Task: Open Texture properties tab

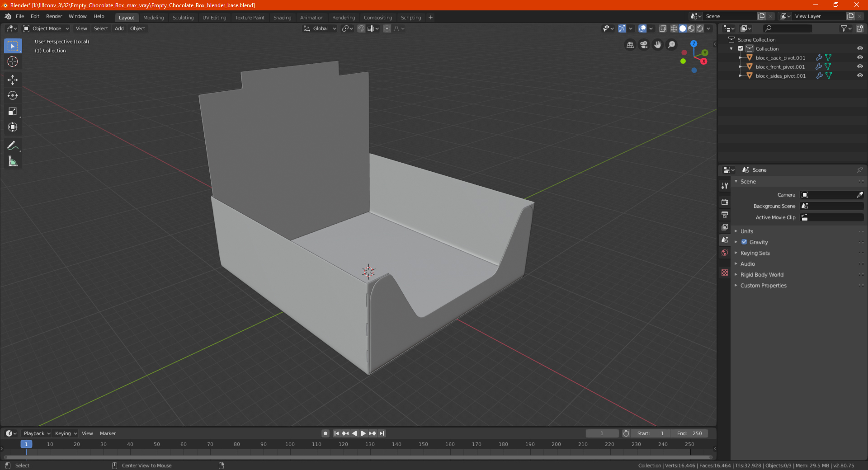Action: [725, 273]
